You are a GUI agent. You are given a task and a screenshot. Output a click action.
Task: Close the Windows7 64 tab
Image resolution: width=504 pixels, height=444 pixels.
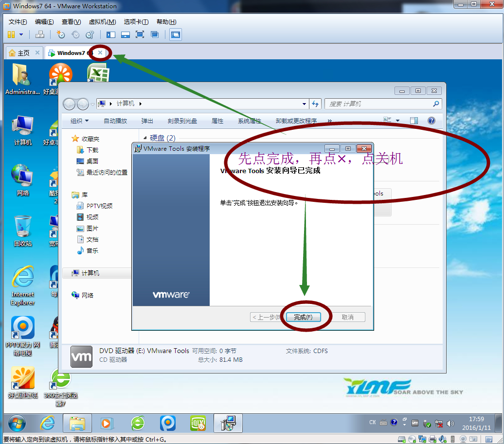coord(100,53)
